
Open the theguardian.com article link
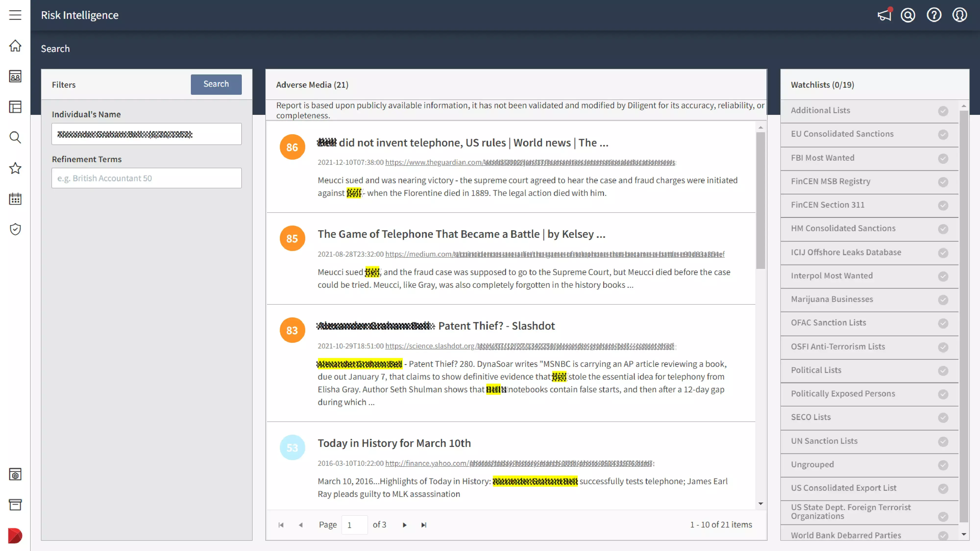530,162
